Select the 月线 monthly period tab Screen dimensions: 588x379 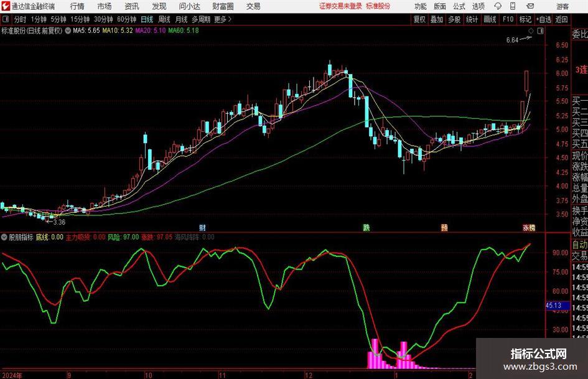pyautogui.click(x=181, y=19)
